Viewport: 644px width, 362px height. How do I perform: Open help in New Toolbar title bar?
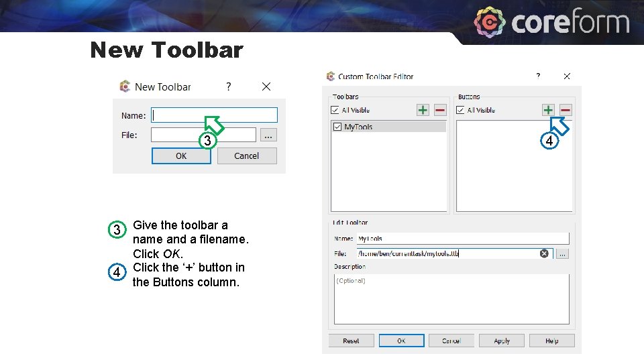pos(228,86)
